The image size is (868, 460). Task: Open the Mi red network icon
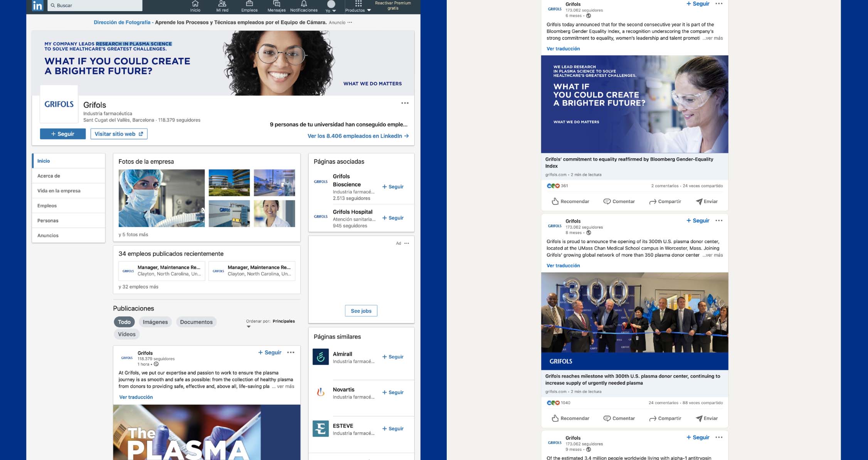coord(222,6)
